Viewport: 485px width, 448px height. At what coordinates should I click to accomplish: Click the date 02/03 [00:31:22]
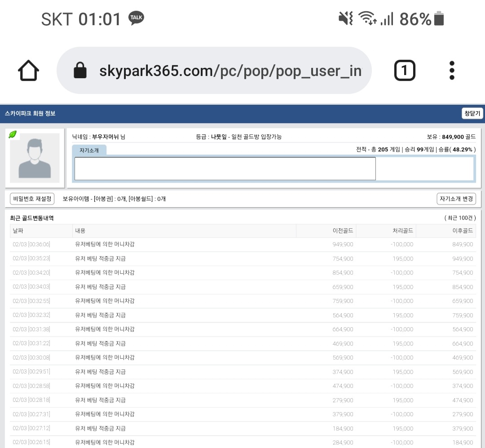pos(31,343)
